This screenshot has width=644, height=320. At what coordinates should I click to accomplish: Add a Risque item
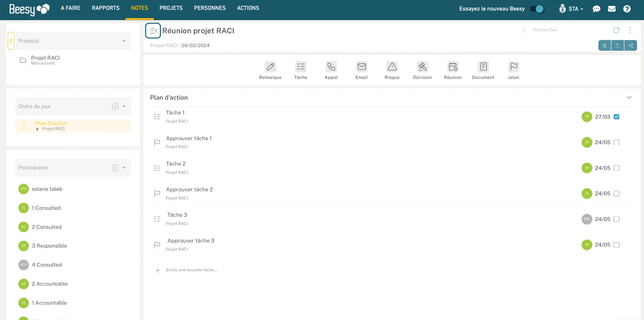(392, 70)
